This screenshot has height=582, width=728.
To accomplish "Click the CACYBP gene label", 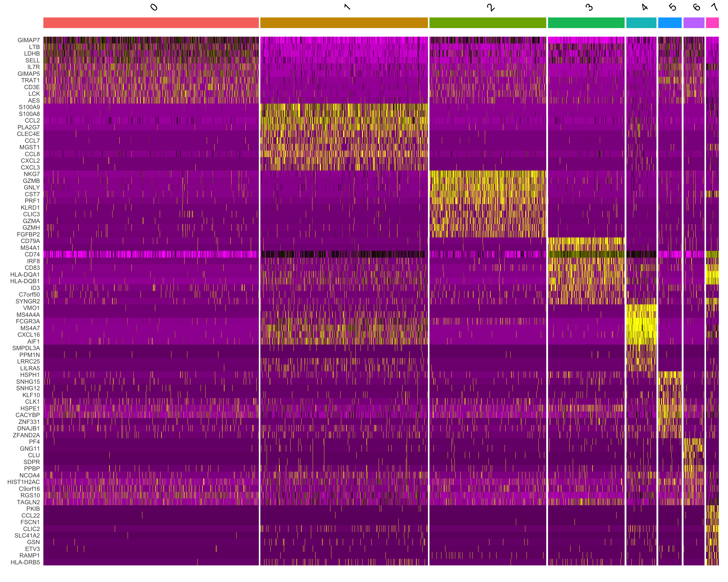I will [28, 415].
